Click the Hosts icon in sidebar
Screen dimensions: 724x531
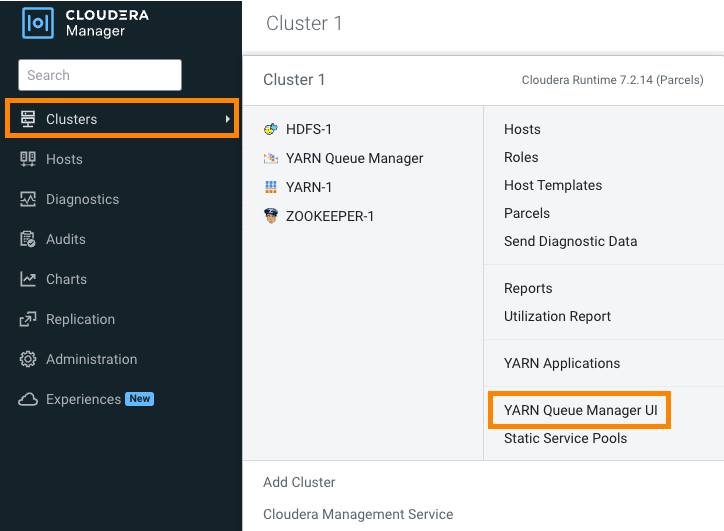[28, 159]
